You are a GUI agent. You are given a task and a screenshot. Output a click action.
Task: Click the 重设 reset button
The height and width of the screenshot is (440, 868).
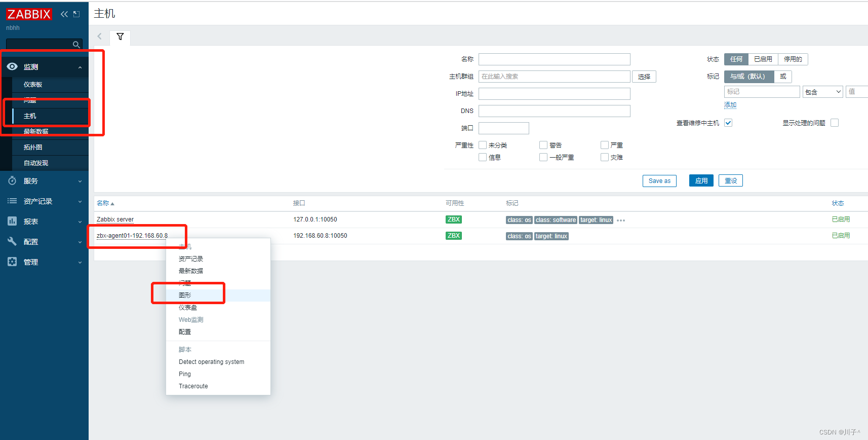click(731, 181)
